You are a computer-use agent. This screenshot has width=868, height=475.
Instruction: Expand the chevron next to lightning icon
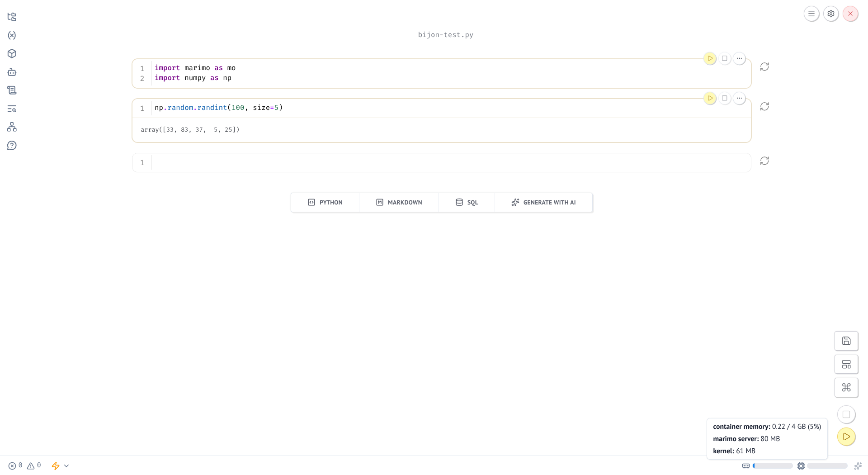(66, 465)
